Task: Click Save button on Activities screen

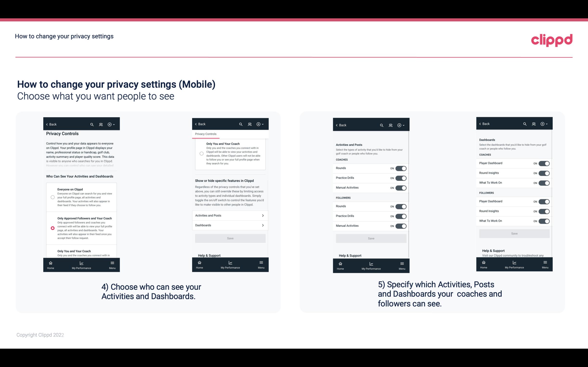Action: (371, 238)
